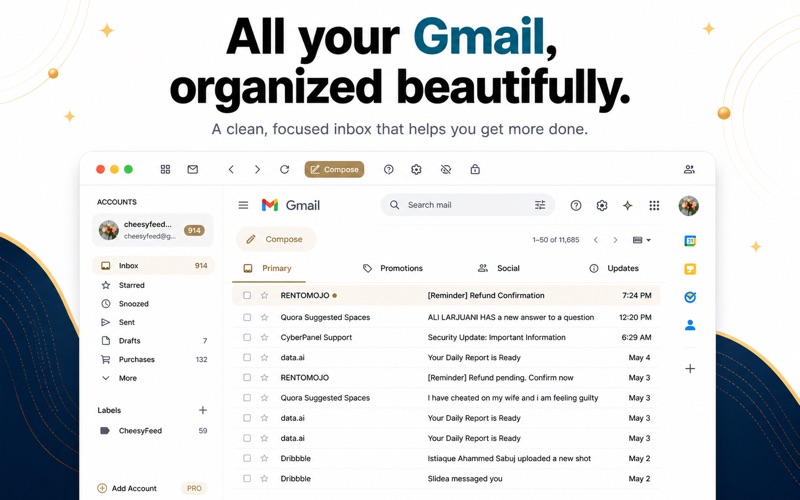Open Google Calendar side panel icon
The image size is (800, 500).
690,241
